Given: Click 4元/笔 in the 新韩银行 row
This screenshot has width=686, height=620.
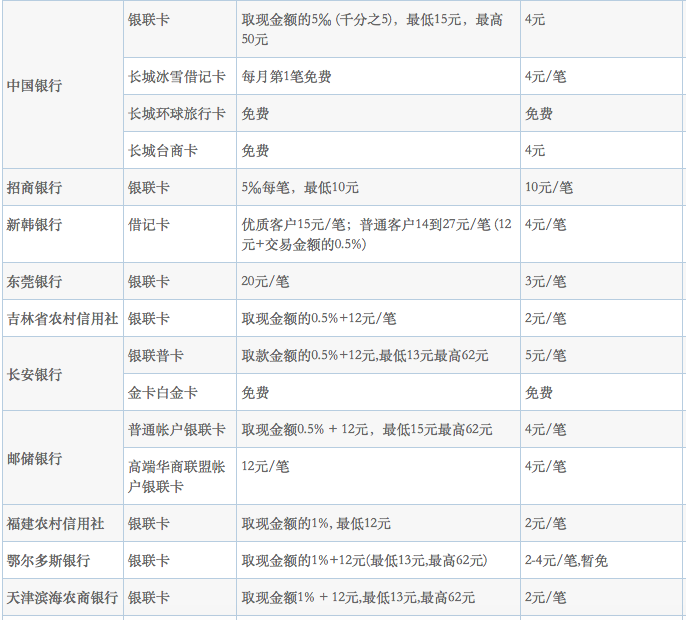Looking at the screenshot, I should click(545, 225).
